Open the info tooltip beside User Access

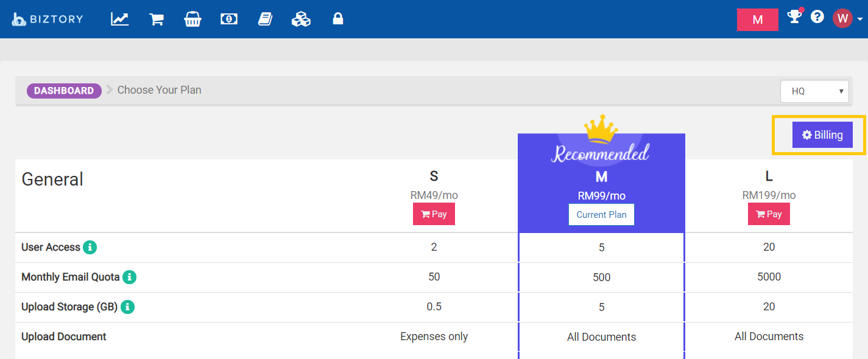(x=90, y=247)
